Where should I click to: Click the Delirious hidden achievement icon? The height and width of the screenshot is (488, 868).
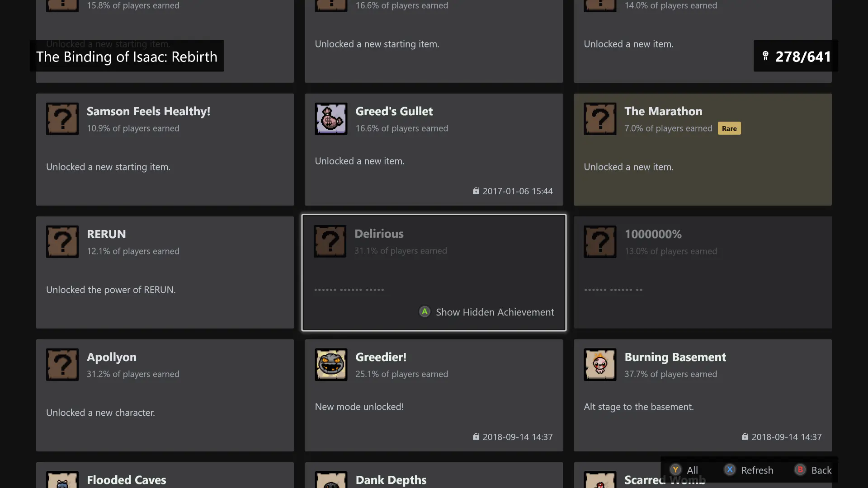[330, 241]
